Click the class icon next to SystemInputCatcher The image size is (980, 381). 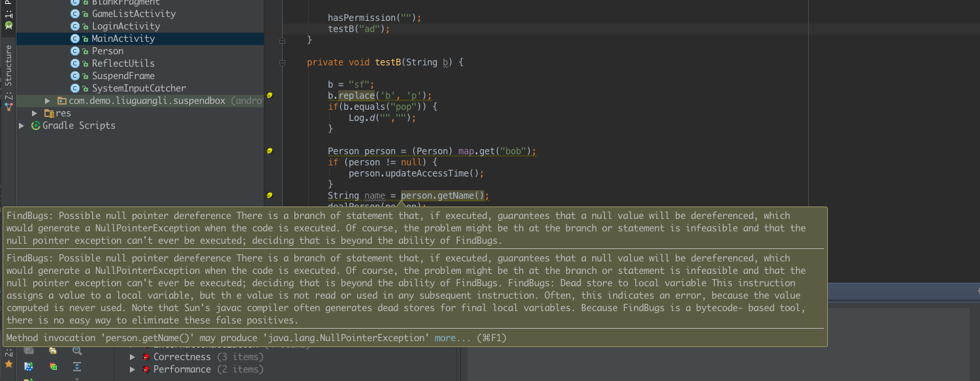75,88
